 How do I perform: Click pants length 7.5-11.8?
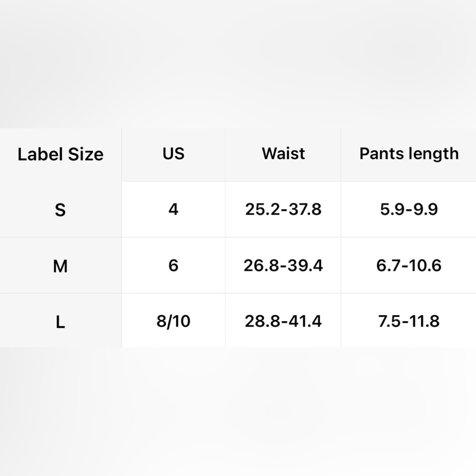click(x=408, y=321)
